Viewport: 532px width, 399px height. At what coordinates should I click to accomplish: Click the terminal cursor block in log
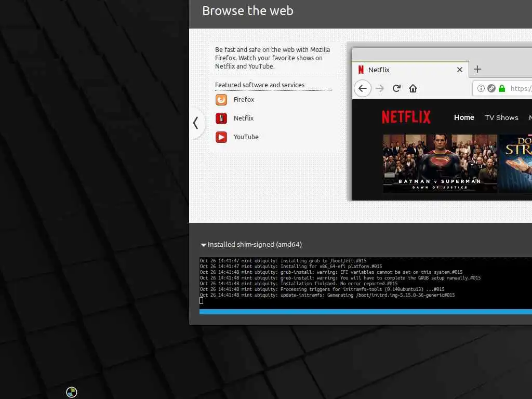point(202,301)
